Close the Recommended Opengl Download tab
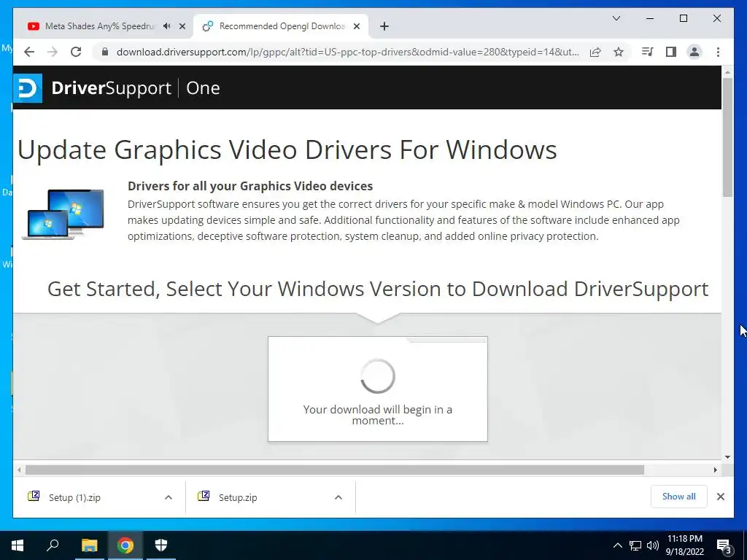 tap(356, 26)
